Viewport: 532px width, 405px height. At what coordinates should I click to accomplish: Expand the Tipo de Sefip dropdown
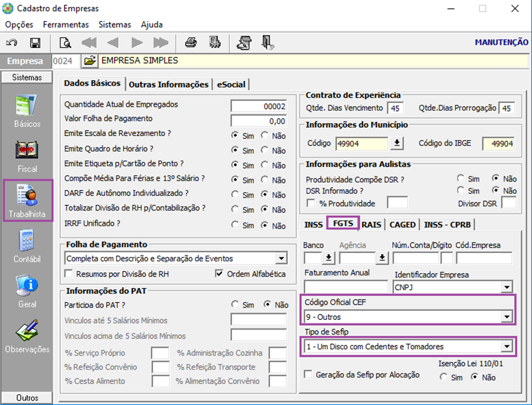[507, 347]
